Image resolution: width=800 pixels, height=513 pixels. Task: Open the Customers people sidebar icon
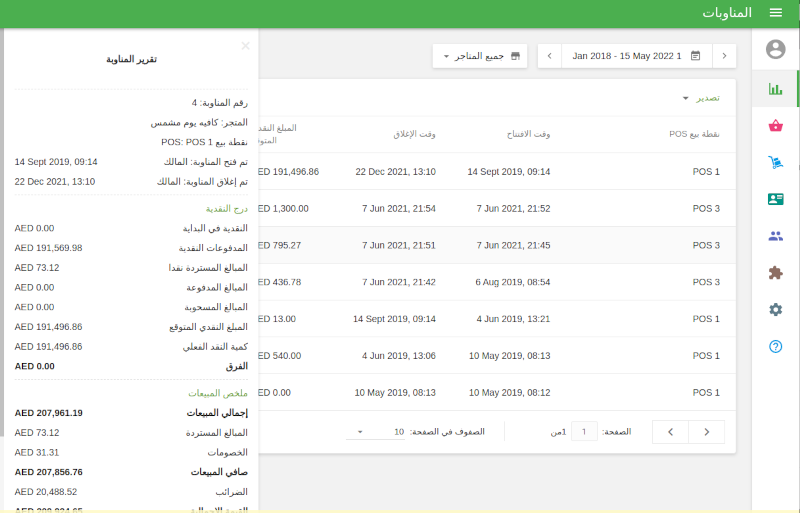pos(776,236)
